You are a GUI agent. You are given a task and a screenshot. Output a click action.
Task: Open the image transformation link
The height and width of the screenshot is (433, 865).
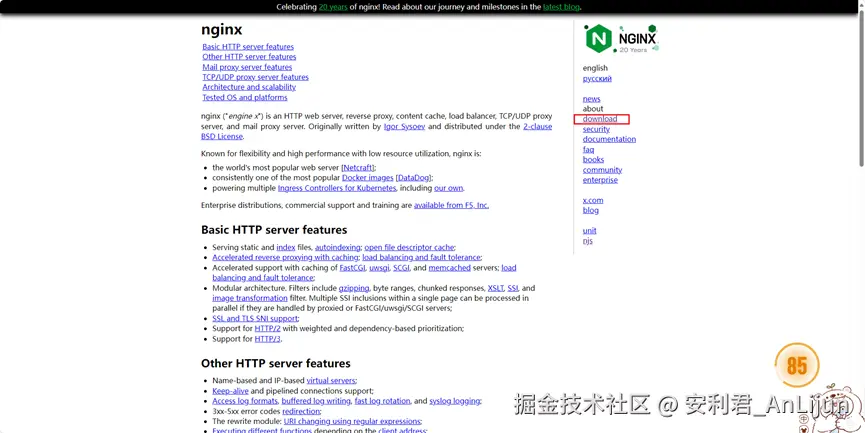250,298
